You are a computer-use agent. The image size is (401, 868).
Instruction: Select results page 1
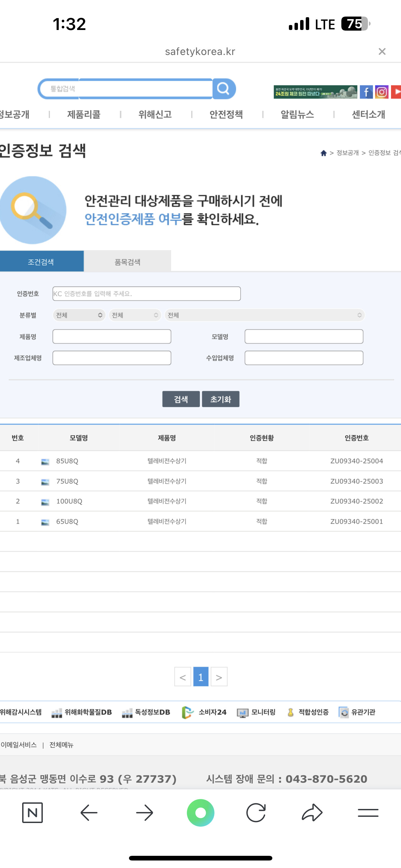[x=201, y=676]
